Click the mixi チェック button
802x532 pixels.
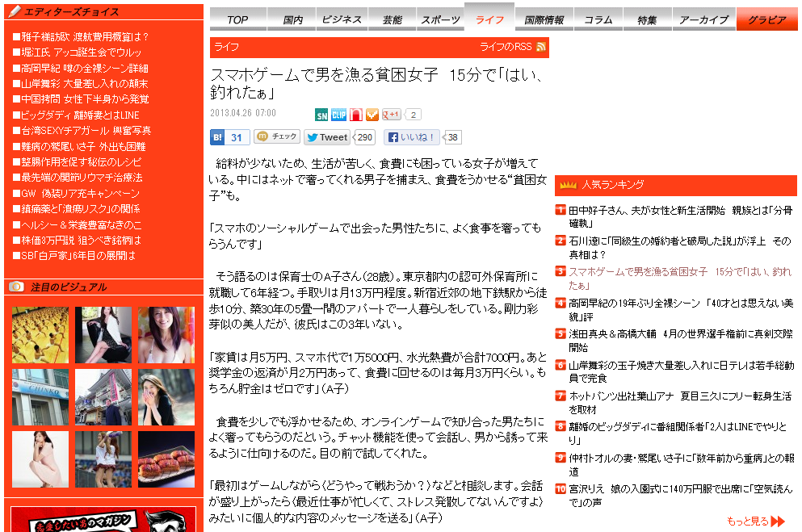pyautogui.click(x=277, y=136)
